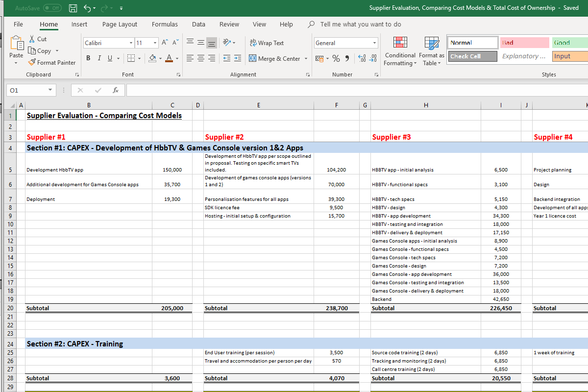The height and width of the screenshot is (392, 588).
Task: Open the undo history dropdown arrow
Action: 95,8
